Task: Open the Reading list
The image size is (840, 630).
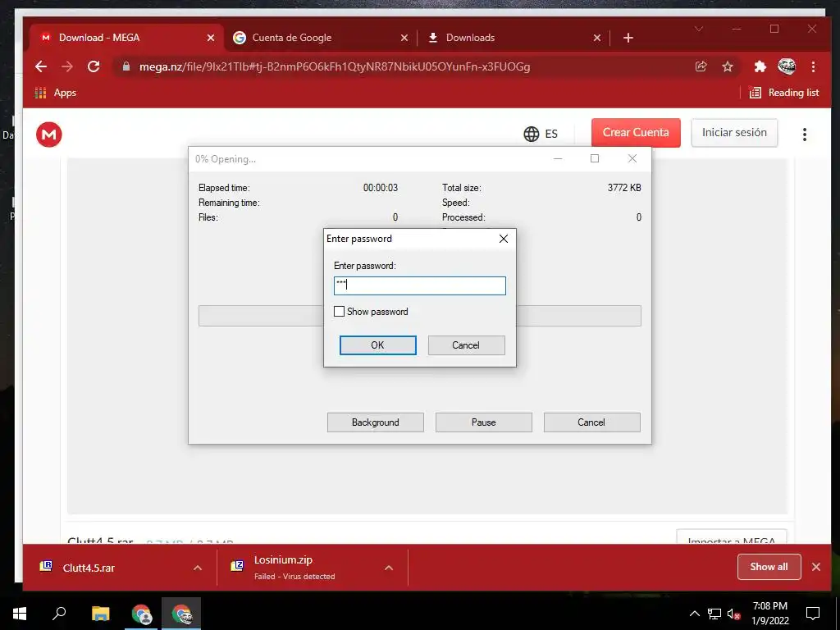Action: tap(784, 93)
